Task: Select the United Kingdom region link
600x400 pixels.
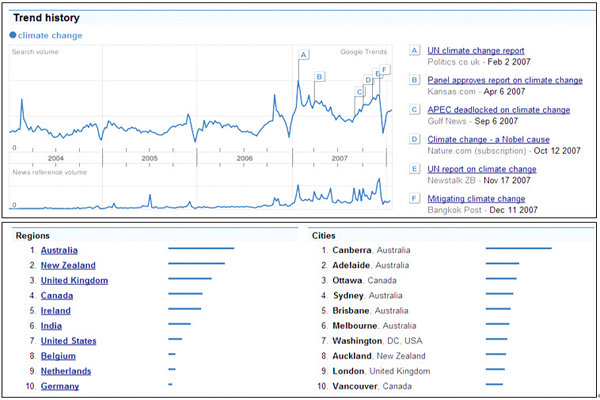Action: 74,281
